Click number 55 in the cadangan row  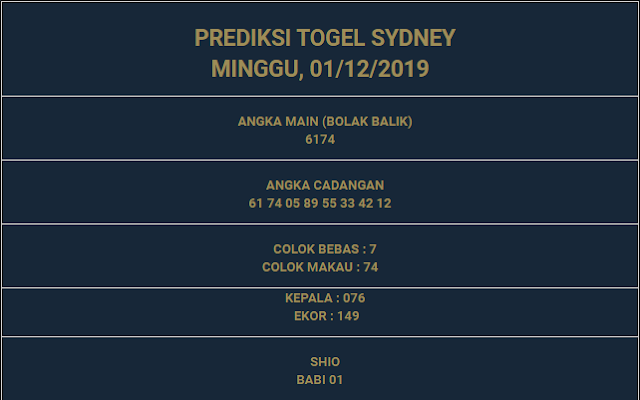329,203
